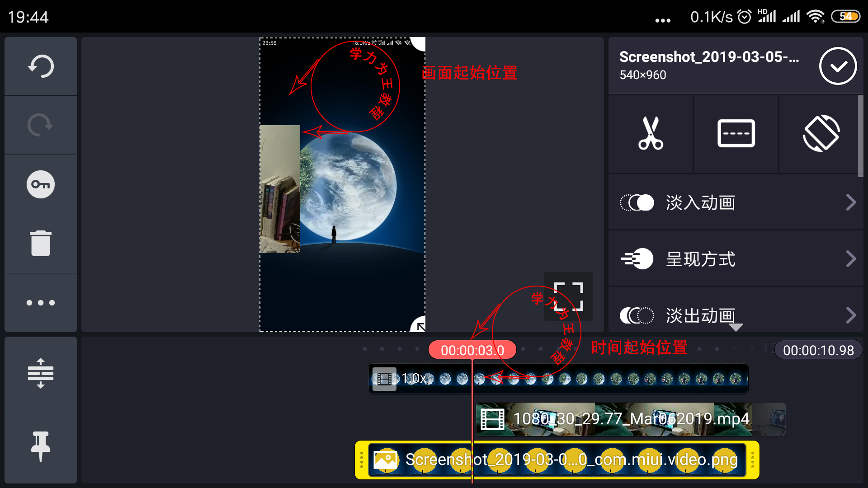Tap the keyframe key icon
The image size is (868, 488).
pyautogui.click(x=41, y=184)
